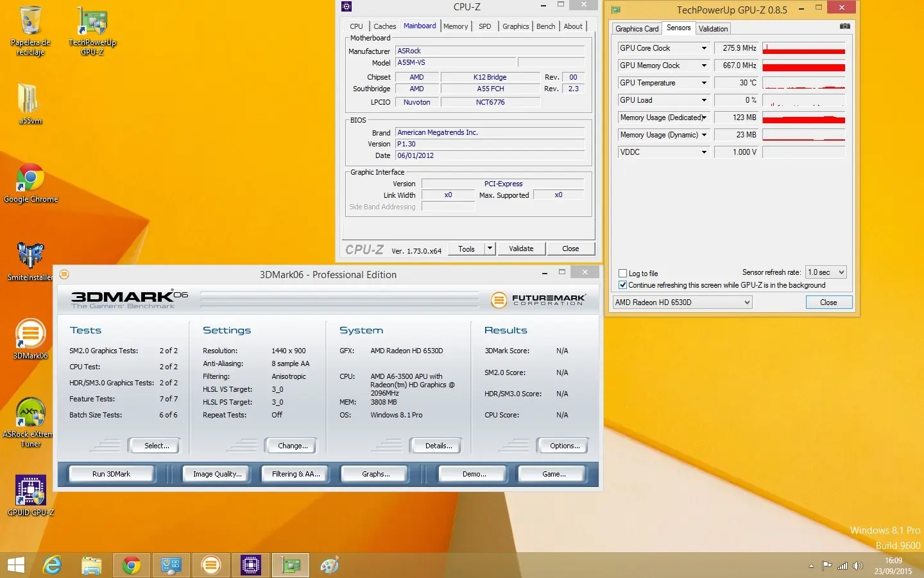
Task: Open GPU Core Clock sensor dropdown
Action: pos(704,48)
